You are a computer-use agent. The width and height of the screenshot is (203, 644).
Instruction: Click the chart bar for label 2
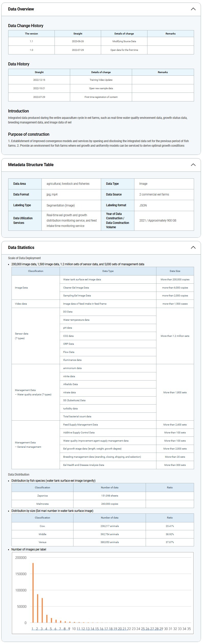click(37, 608)
